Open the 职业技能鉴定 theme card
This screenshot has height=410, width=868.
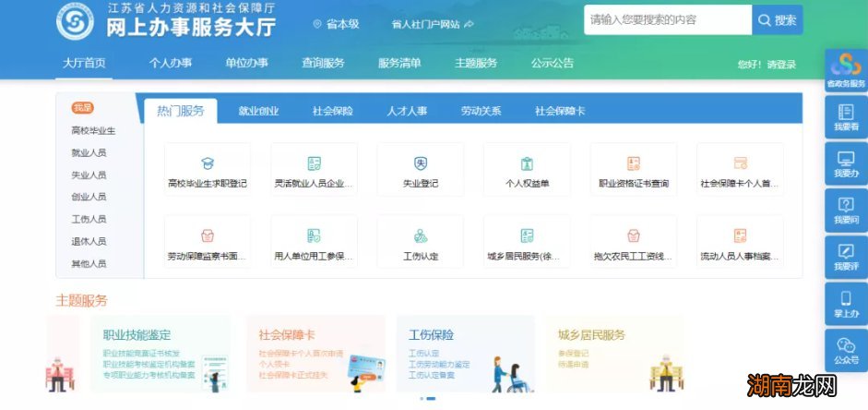161,354
